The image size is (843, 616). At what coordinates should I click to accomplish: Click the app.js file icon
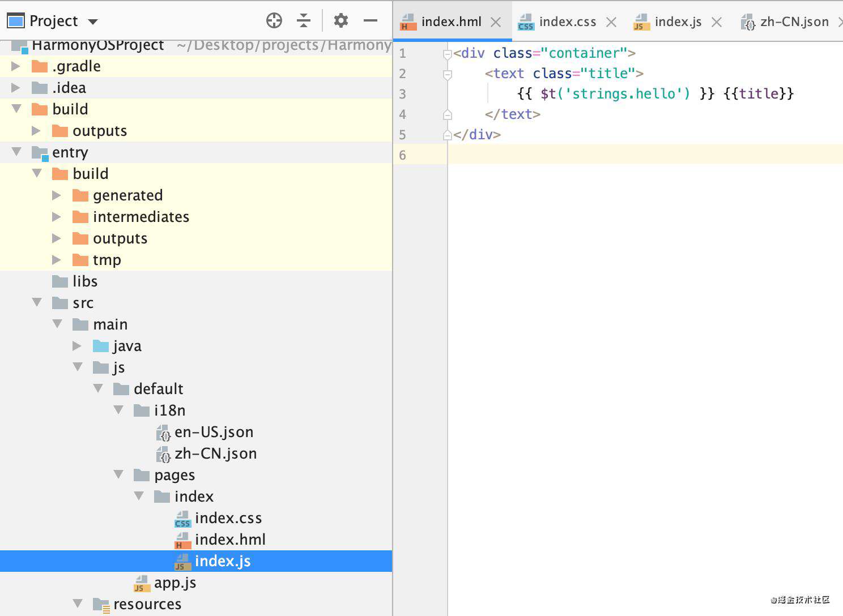pyautogui.click(x=142, y=583)
